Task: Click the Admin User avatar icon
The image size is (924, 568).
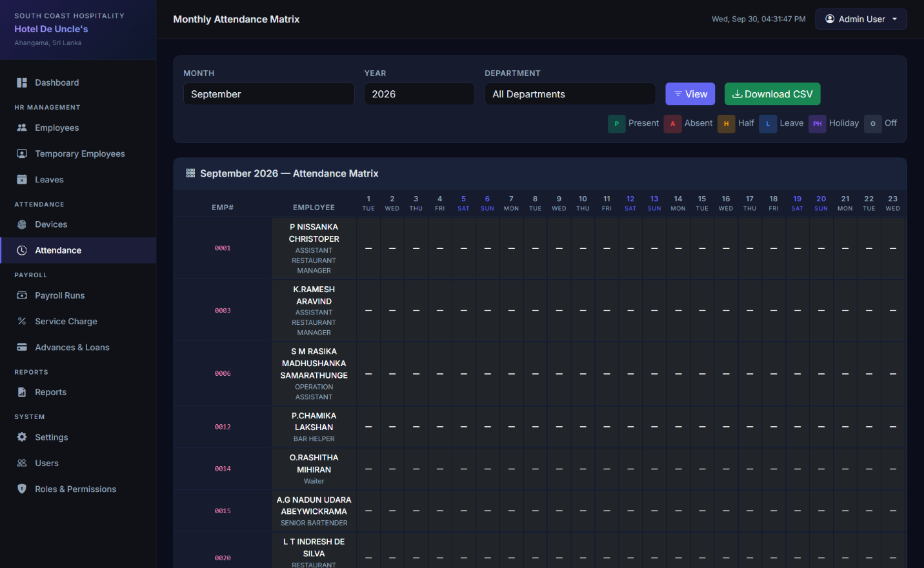Action: 830,19
